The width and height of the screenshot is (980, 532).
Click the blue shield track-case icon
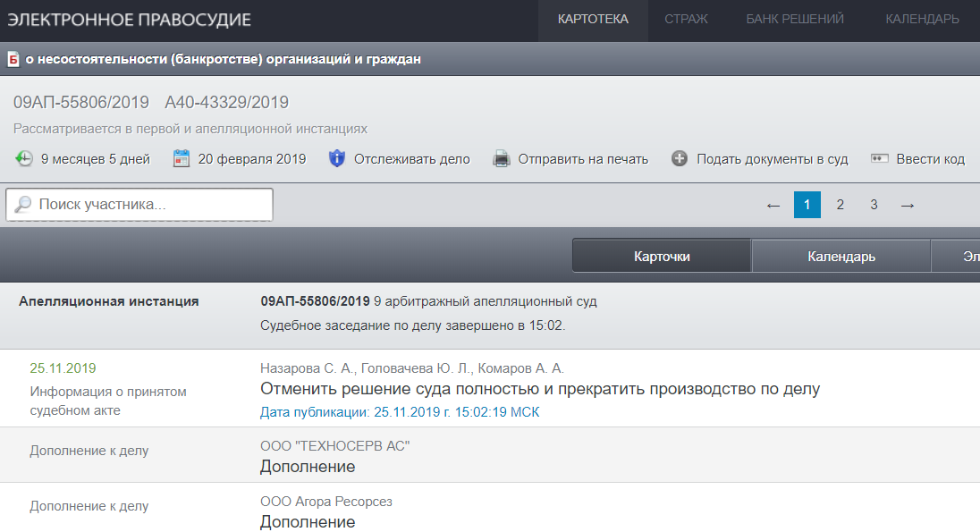click(x=337, y=159)
